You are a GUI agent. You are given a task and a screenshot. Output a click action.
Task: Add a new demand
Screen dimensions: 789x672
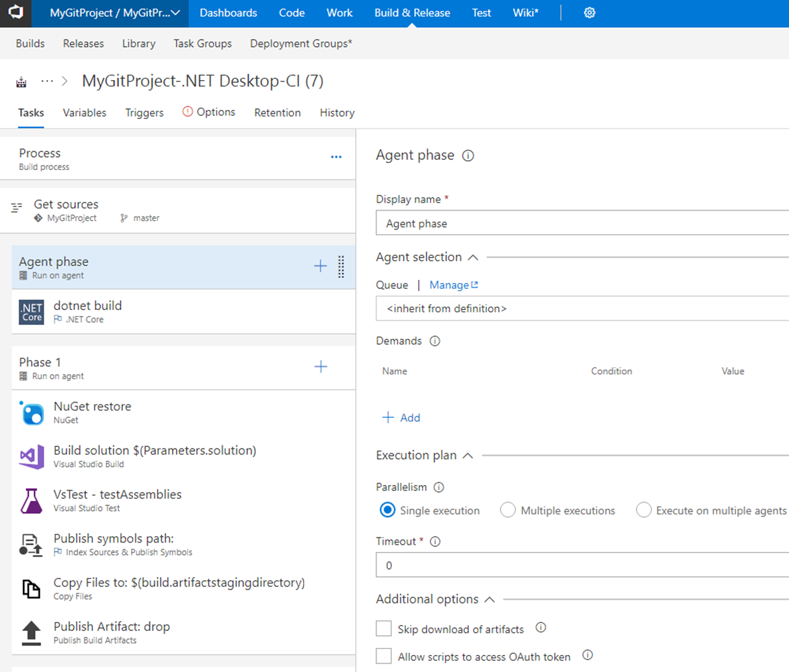pos(401,418)
